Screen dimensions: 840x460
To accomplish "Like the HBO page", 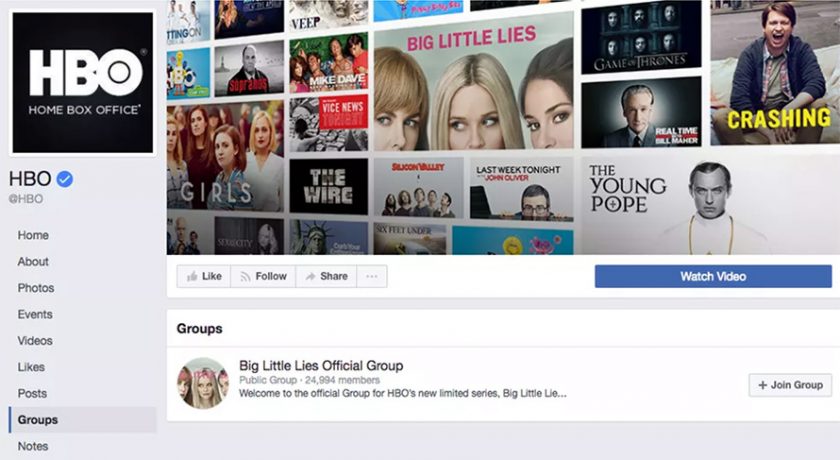I will (x=204, y=276).
